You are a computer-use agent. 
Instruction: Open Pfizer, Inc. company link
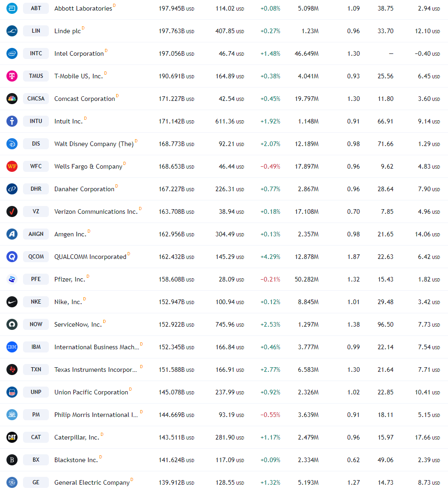click(x=70, y=280)
